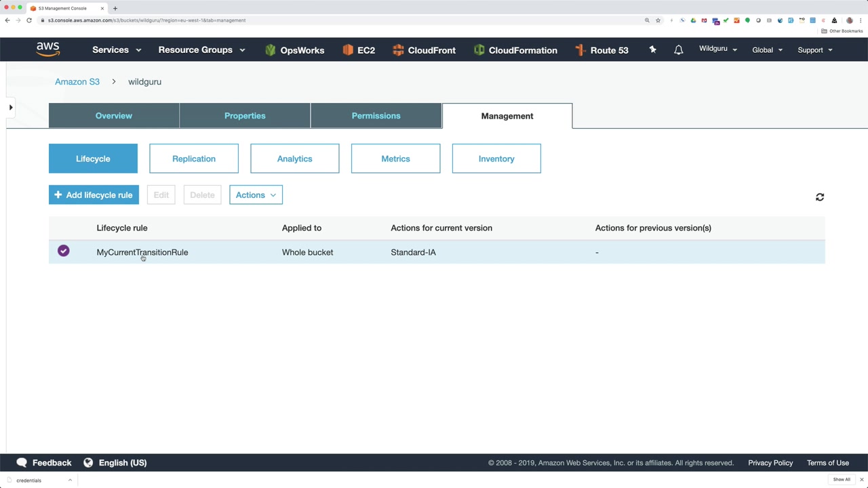
Task: Click Add lifecycle rule button
Action: coord(94,195)
